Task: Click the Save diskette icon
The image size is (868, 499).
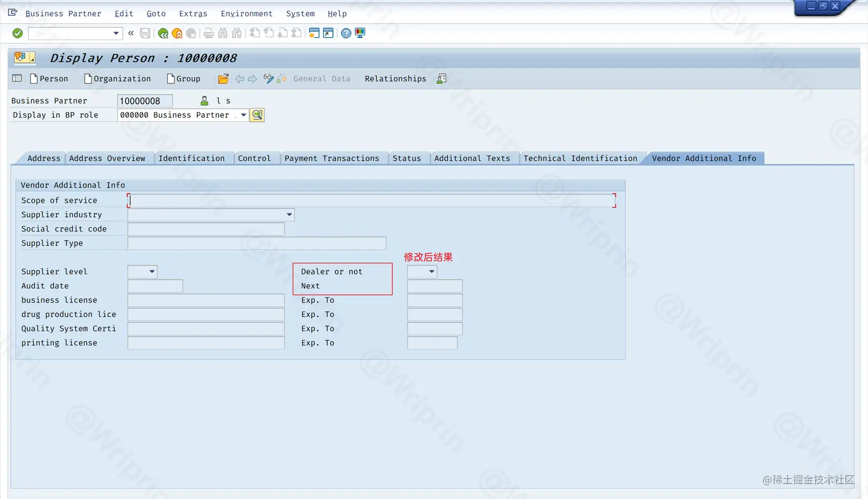Action: [x=145, y=33]
